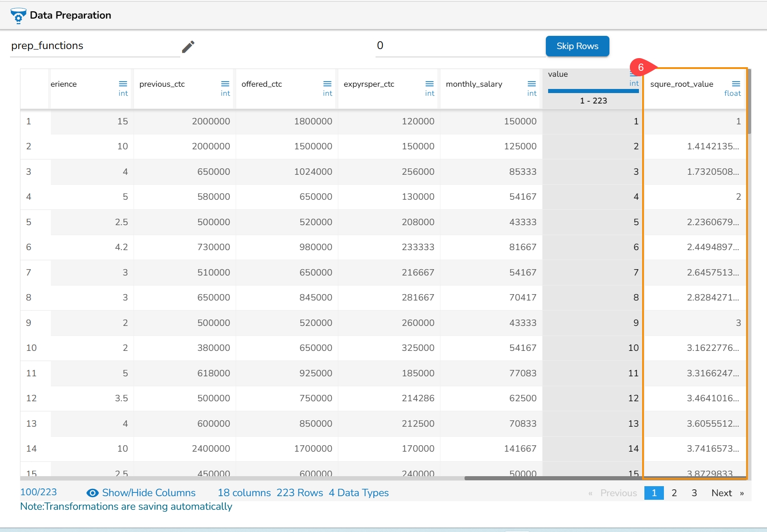Click the vertical table scrollbar
Image resolution: width=767 pixels, height=532 pixels.
tap(749, 102)
